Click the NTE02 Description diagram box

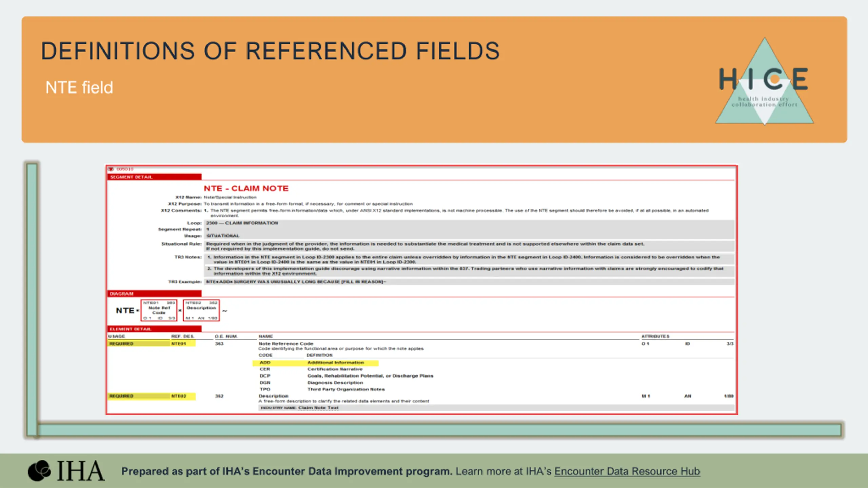click(201, 310)
